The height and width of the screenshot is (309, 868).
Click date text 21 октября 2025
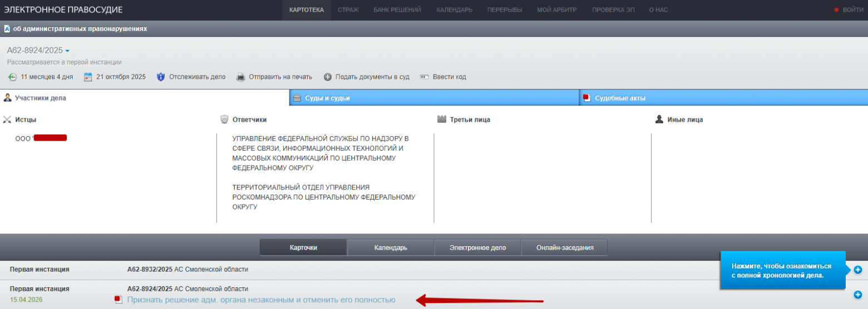click(x=121, y=77)
